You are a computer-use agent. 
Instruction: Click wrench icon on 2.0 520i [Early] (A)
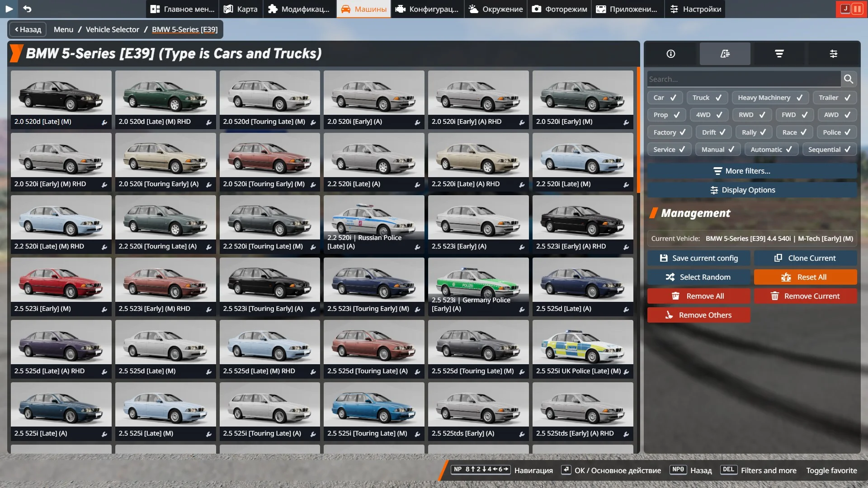[x=417, y=122]
